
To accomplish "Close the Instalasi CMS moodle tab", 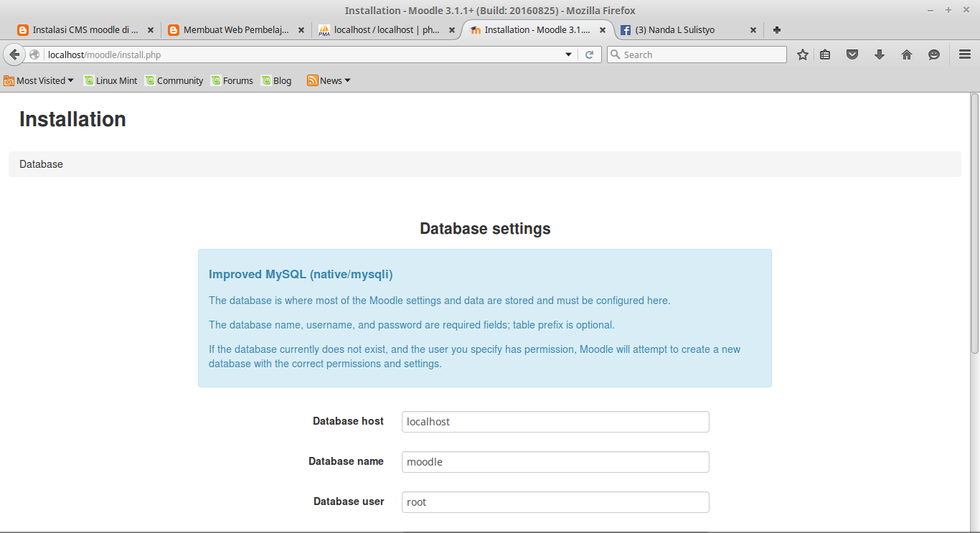I will 151,30.
